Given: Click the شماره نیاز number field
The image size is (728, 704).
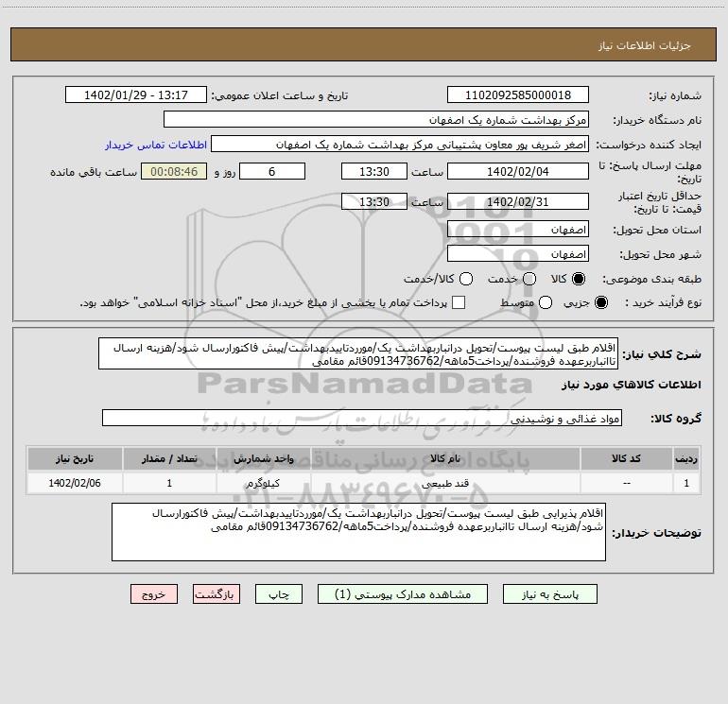Looking at the screenshot, I should click(x=518, y=94).
